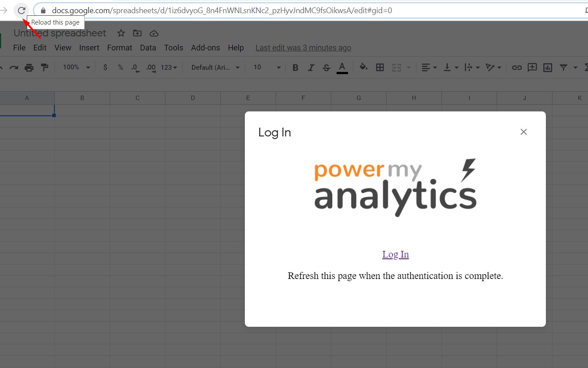588x368 pixels.
Task: Open the Add-ons menu
Action: click(x=205, y=47)
